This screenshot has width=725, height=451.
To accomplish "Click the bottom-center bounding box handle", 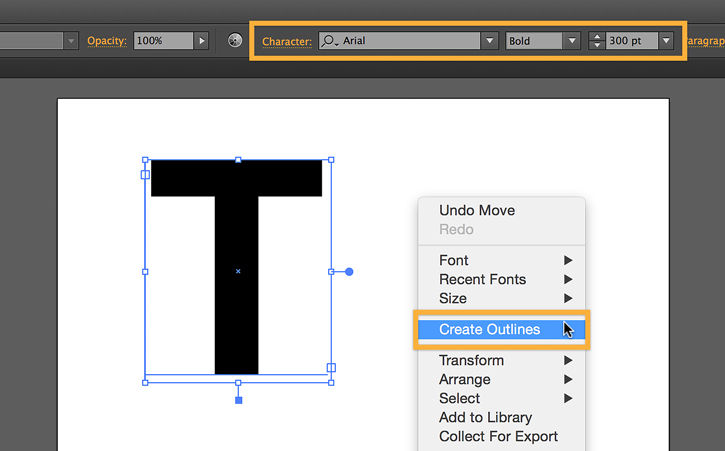I will [238, 383].
